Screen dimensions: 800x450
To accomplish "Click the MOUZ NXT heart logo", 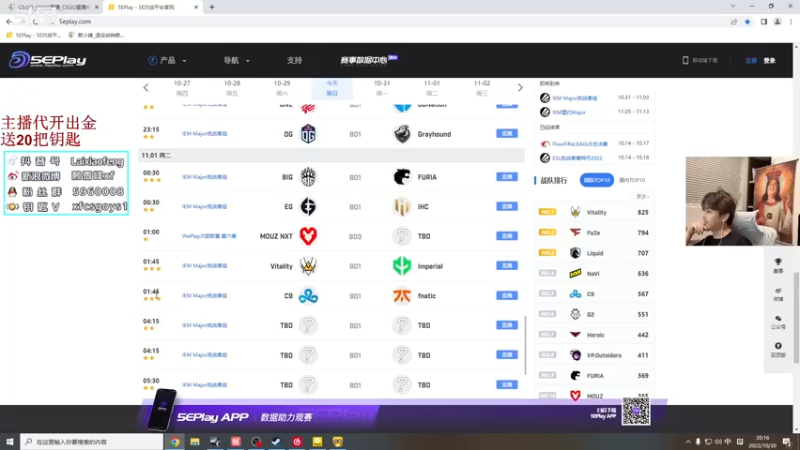I will pos(308,236).
